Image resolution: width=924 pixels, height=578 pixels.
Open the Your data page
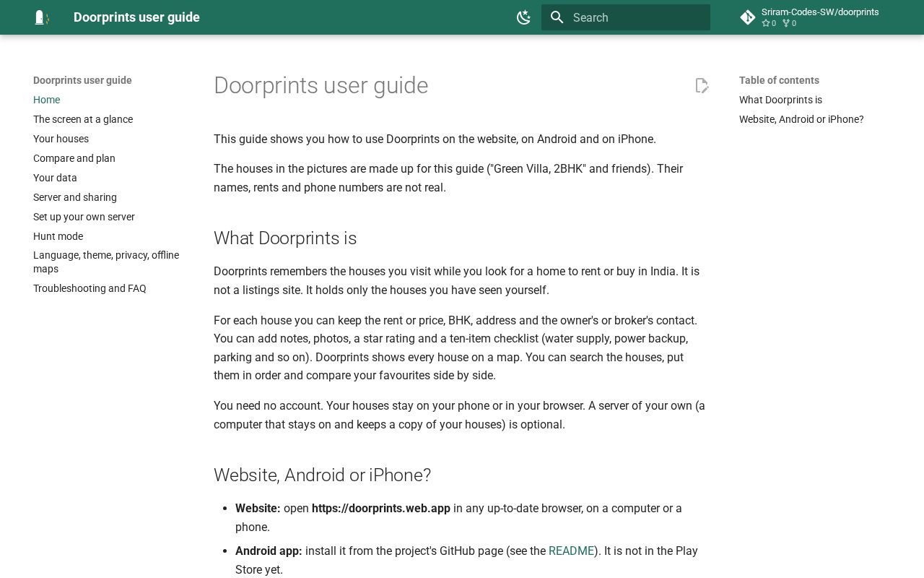click(55, 178)
